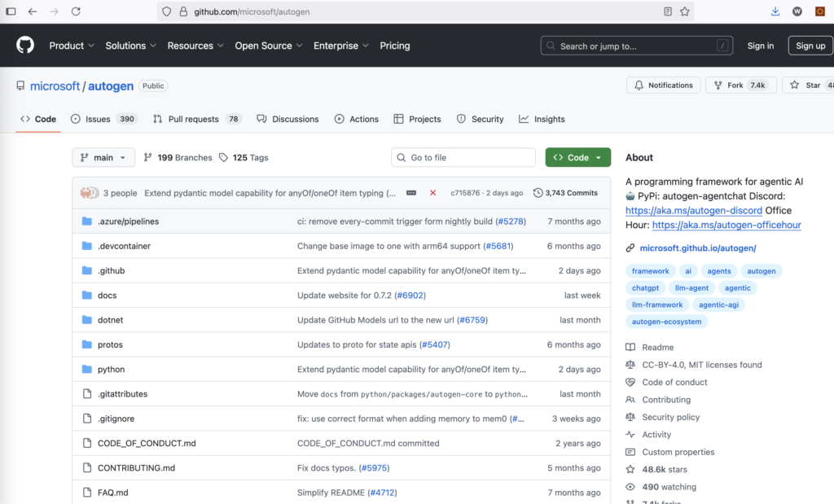
Task: Open the .devcontainer folder
Action: [124, 246]
